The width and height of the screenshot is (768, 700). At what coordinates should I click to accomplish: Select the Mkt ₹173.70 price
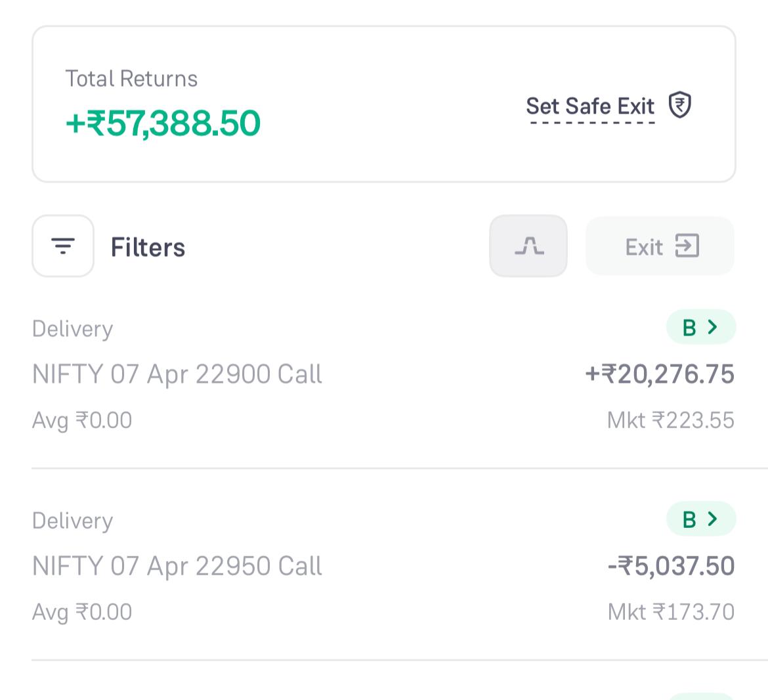click(x=671, y=612)
